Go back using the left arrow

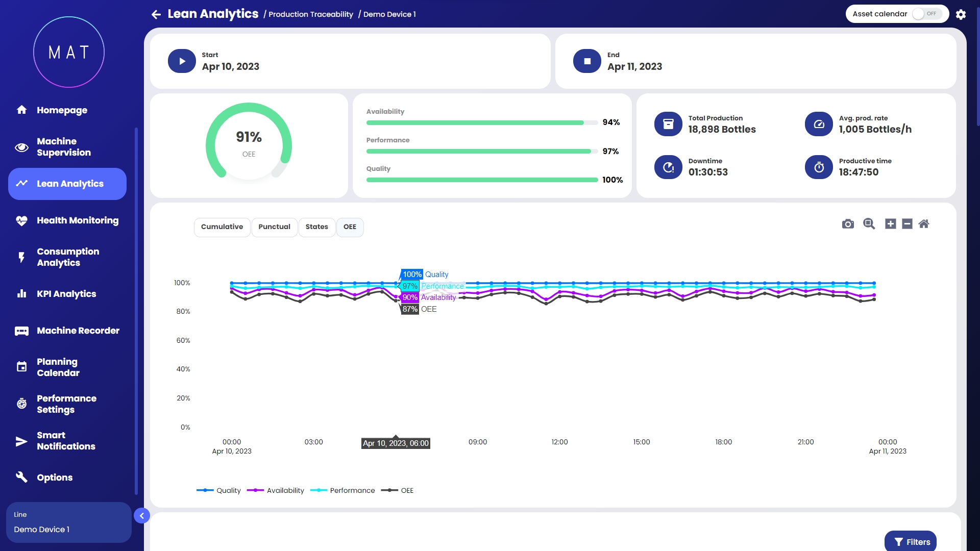click(x=156, y=14)
